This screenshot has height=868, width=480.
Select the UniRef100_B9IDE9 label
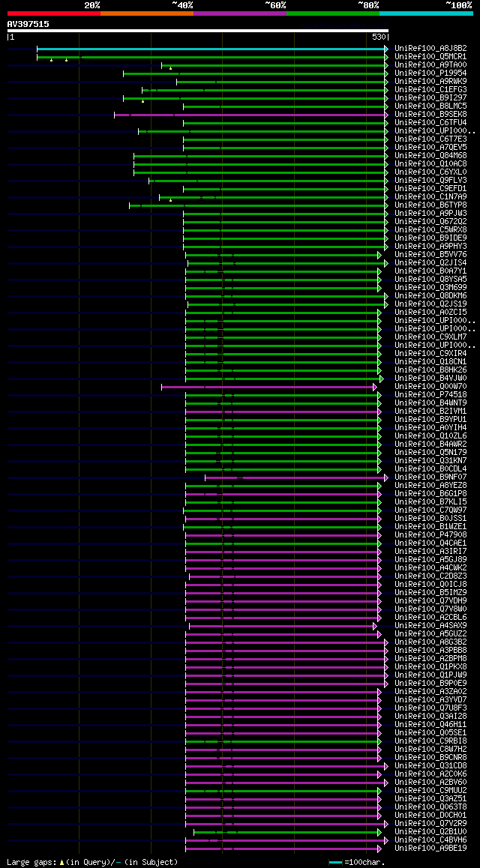coord(430,238)
